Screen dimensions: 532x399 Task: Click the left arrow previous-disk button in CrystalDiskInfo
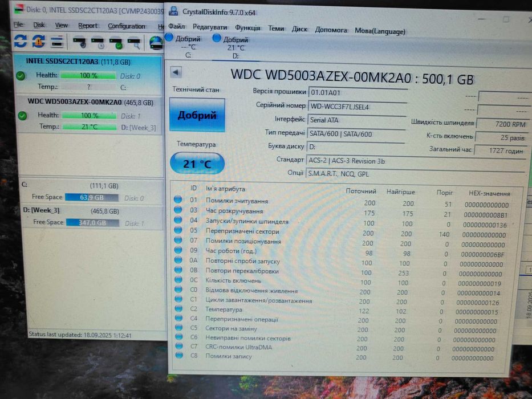coord(176,72)
